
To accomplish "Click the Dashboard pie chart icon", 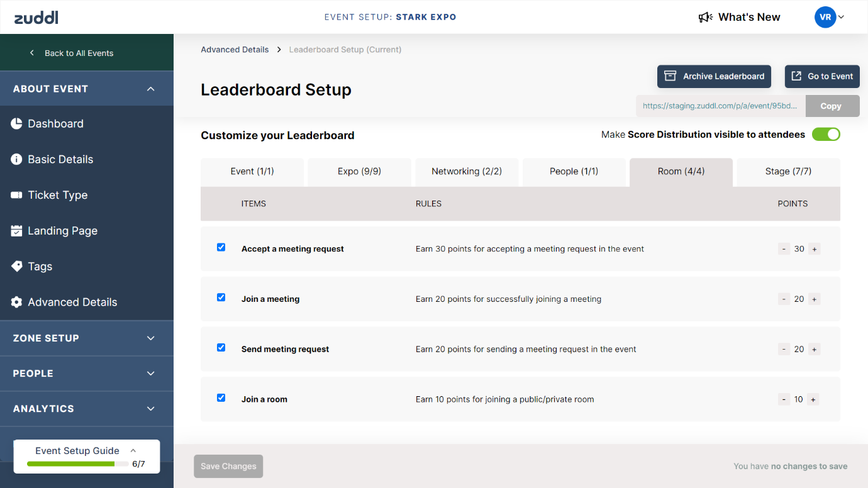I will (x=17, y=124).
